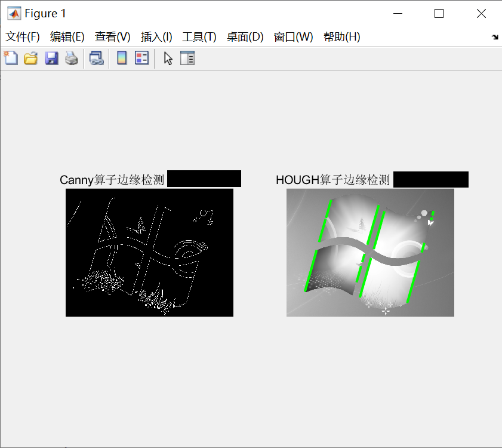Click the dock figure arrow icon
Viewport: 502px width, 448px height.
495,37
